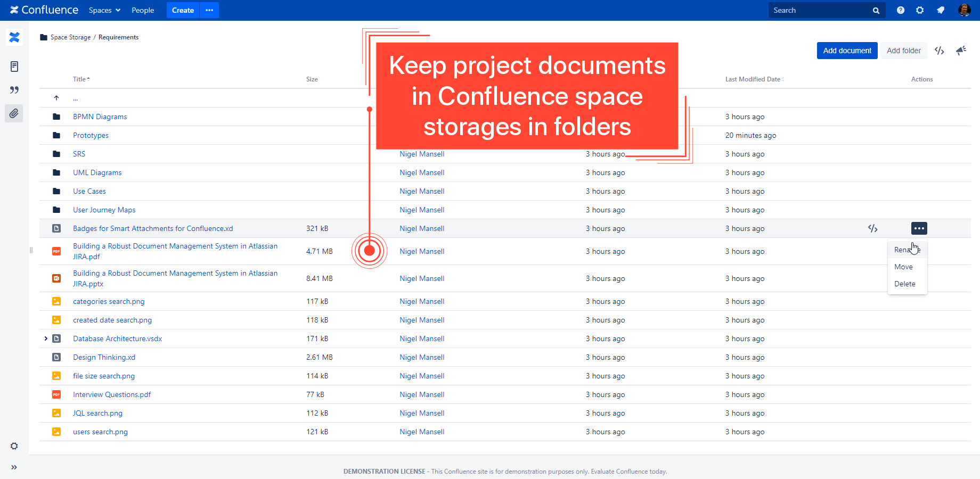Screen dimensions: 980x479
Task: Go up one level with arrow icon
Action: point(56,98)
